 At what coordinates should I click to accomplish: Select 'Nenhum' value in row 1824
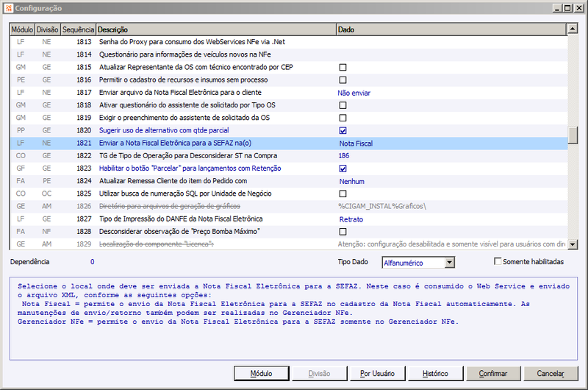[352, 181]
